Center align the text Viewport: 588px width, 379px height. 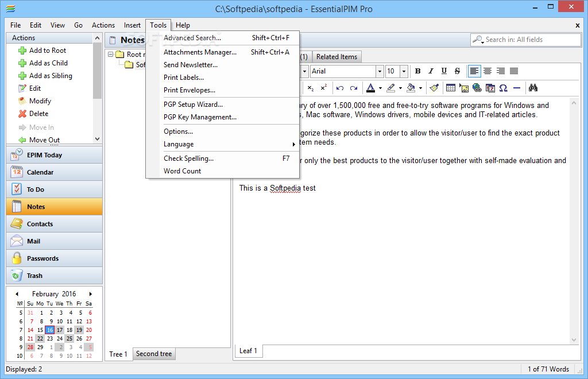[488, 71]
